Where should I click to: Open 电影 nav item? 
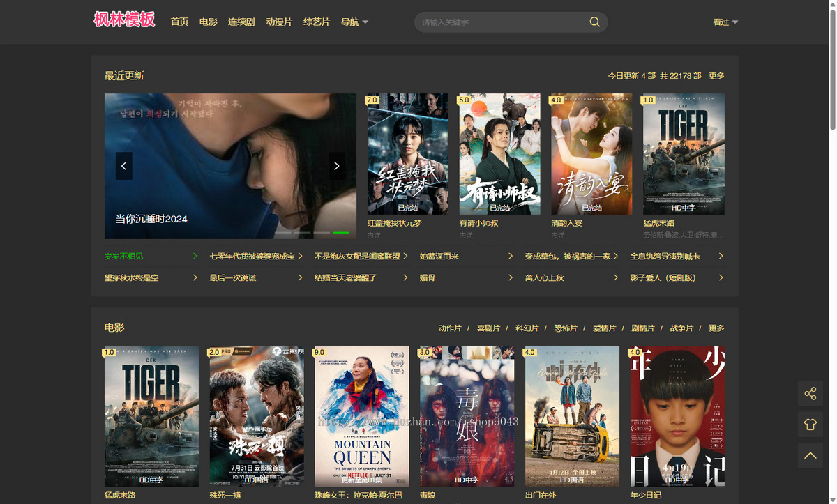[208, 22]
